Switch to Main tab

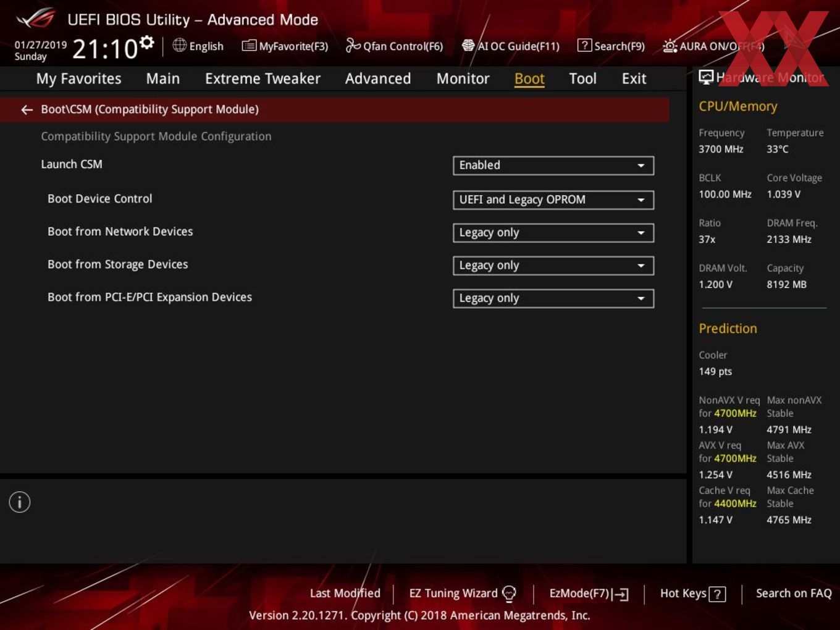pyautogui.click(x=163, y=79)
